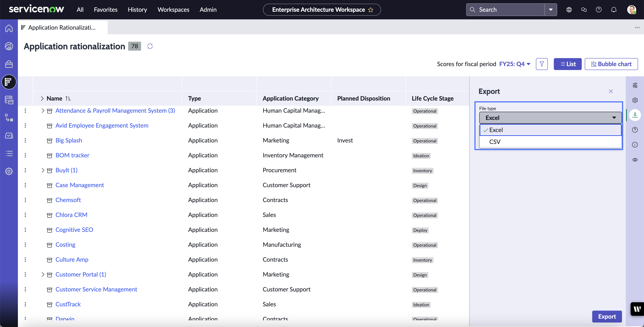Open the gear icon in right rail

(x=635, y=100)
